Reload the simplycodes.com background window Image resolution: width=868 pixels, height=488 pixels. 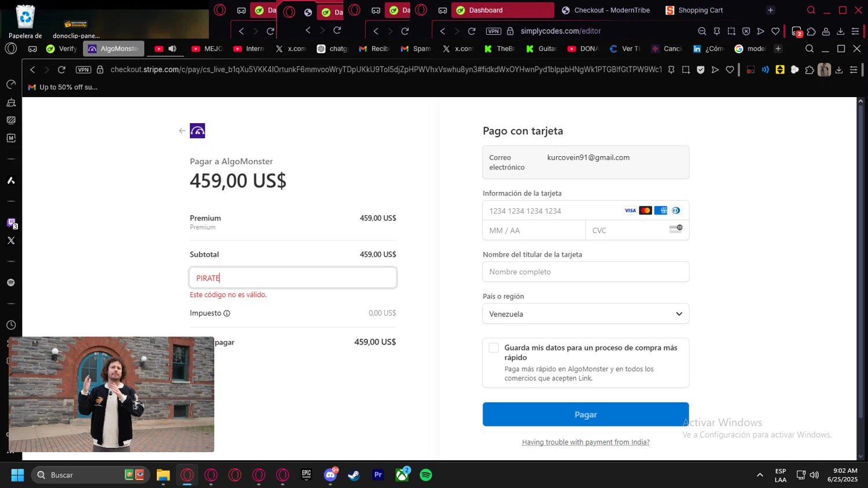[472, 31]
